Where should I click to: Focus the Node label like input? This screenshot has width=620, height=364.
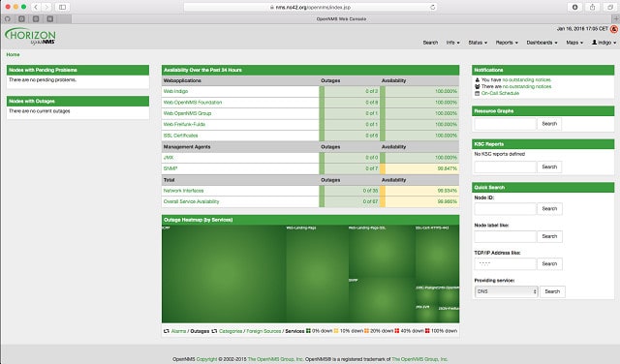506,236
